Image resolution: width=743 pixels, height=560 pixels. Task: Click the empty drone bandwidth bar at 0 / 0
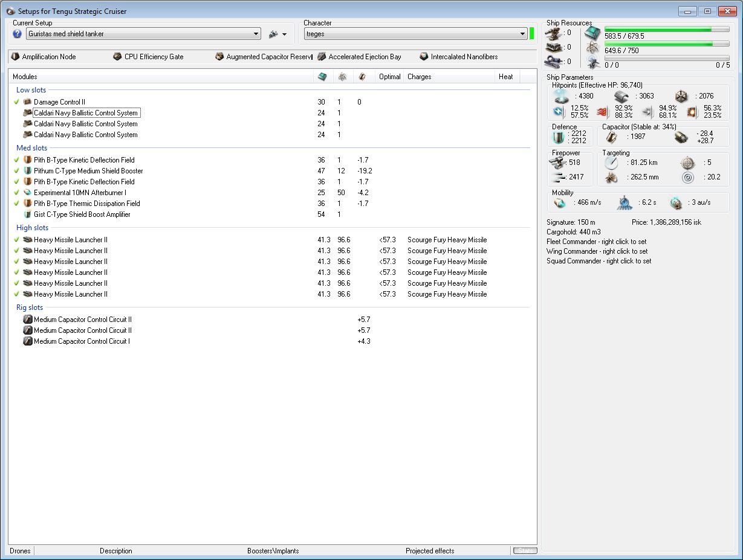(667, 58)
